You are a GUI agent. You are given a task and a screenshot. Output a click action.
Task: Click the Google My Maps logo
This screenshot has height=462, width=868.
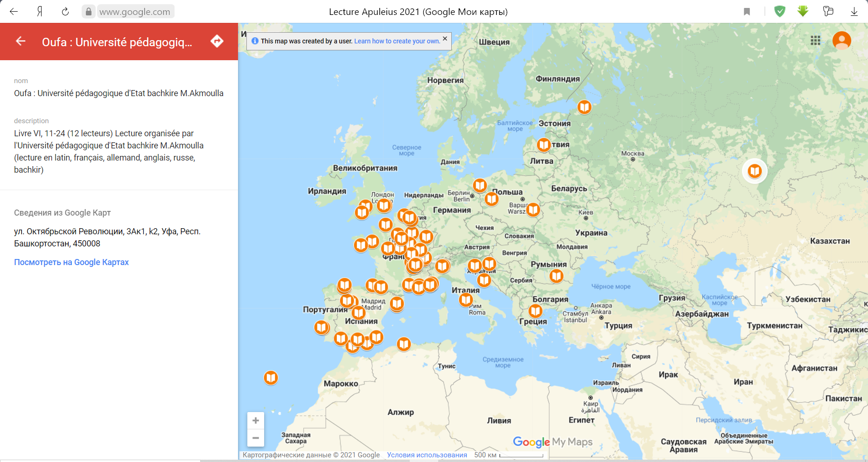coord(553,442)
